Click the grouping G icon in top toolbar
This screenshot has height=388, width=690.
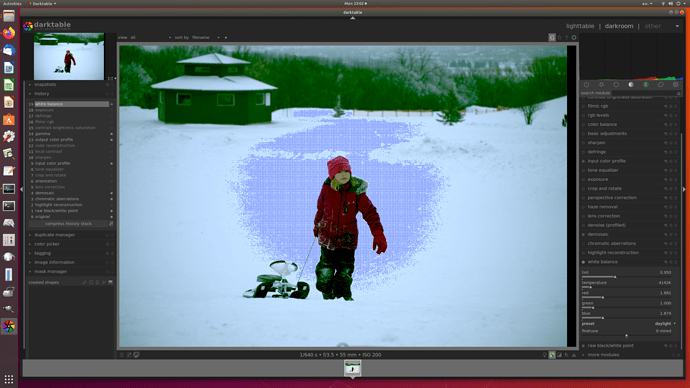pyautogui.click(x=552, y=37)
